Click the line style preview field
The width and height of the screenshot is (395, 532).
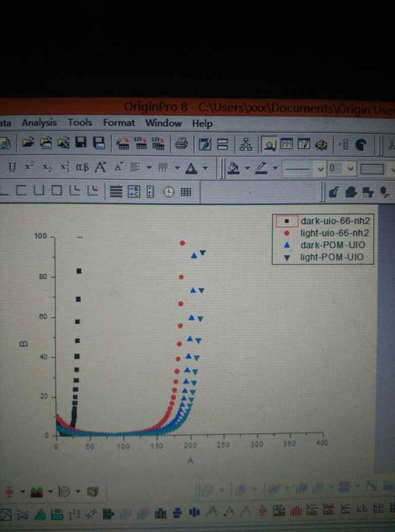point(298,168)
